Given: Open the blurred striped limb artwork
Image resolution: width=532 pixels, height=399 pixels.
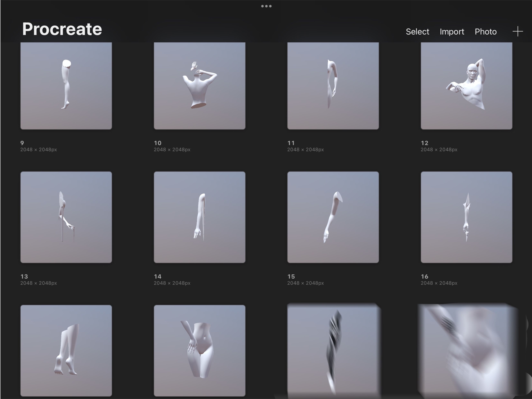Looking at the screenshot, I should (333, 350).
